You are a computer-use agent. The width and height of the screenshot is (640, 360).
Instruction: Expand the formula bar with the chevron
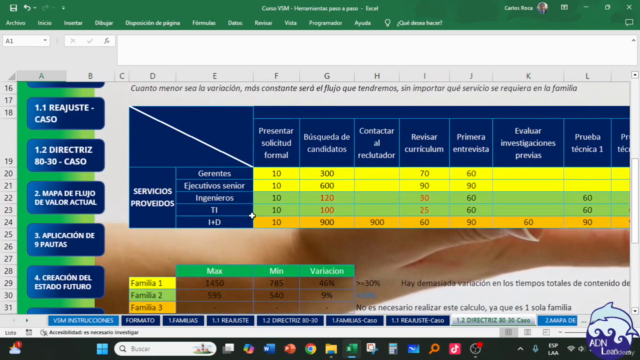point(633,40)
